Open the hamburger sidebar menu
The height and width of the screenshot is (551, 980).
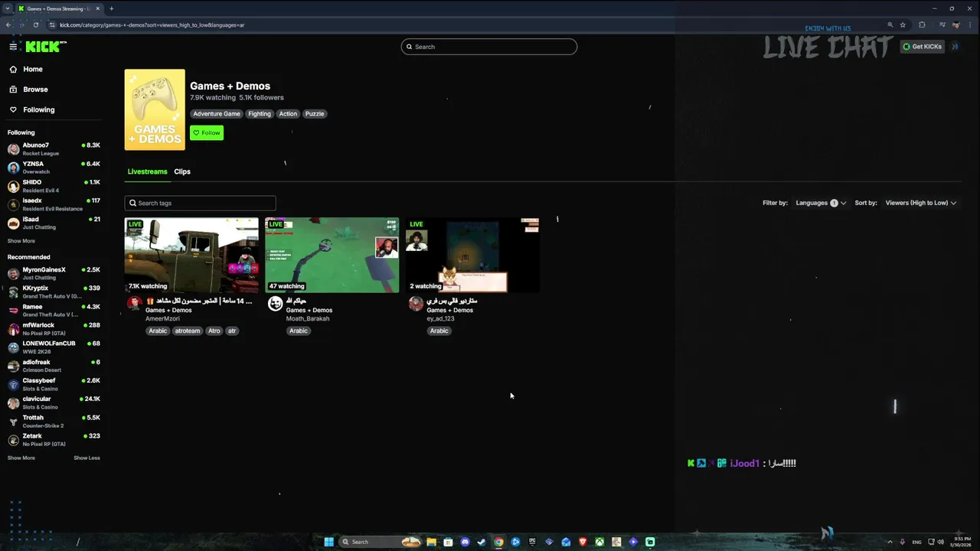(13, 47)
